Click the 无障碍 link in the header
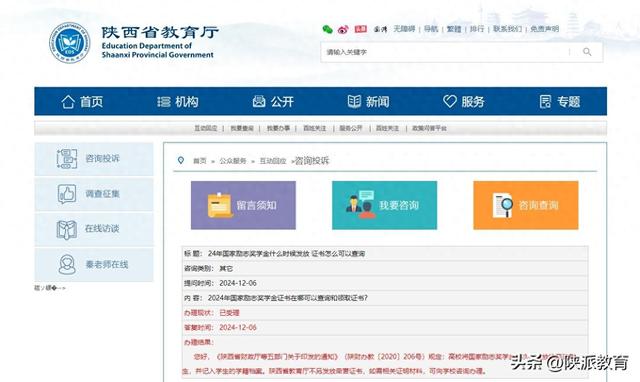The width and height of the screenshot is (640, 382). [x=404, y=29]
